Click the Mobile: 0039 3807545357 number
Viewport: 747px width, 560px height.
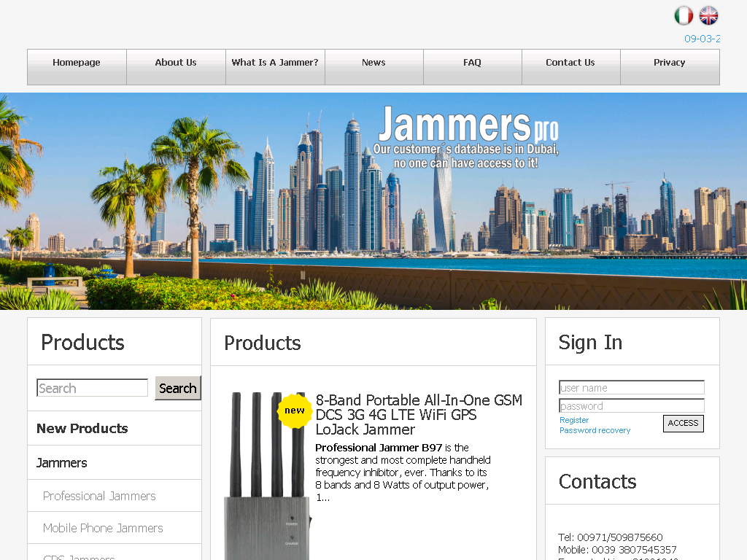point(617,550)
